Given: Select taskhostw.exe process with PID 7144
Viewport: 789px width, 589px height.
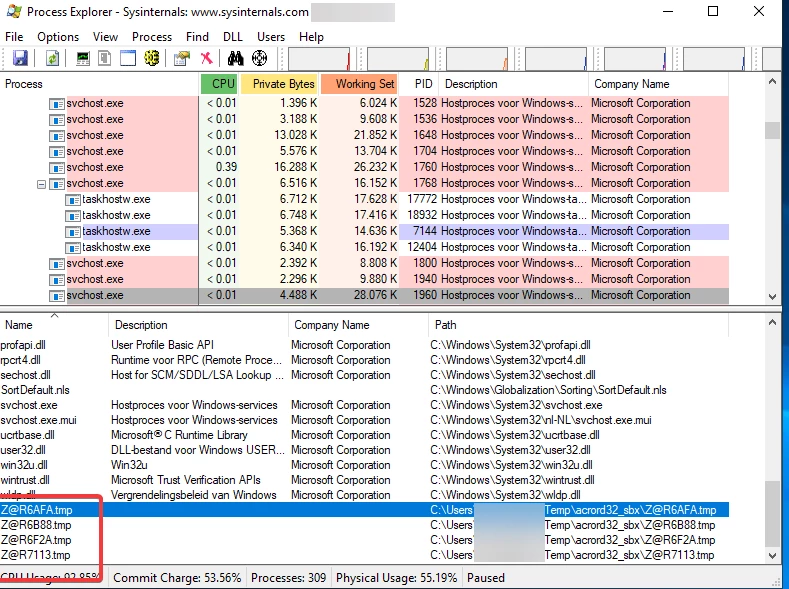Looking at the screenshot, I should (364, 231).
